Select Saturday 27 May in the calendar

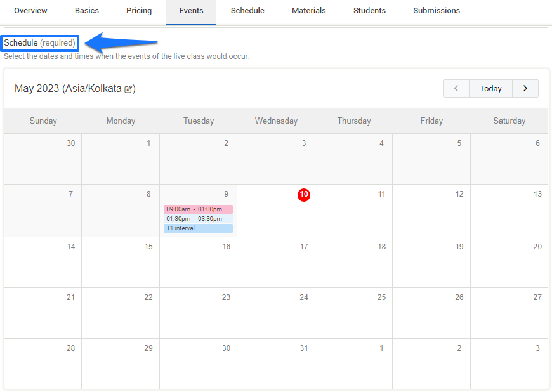point(509,313)
